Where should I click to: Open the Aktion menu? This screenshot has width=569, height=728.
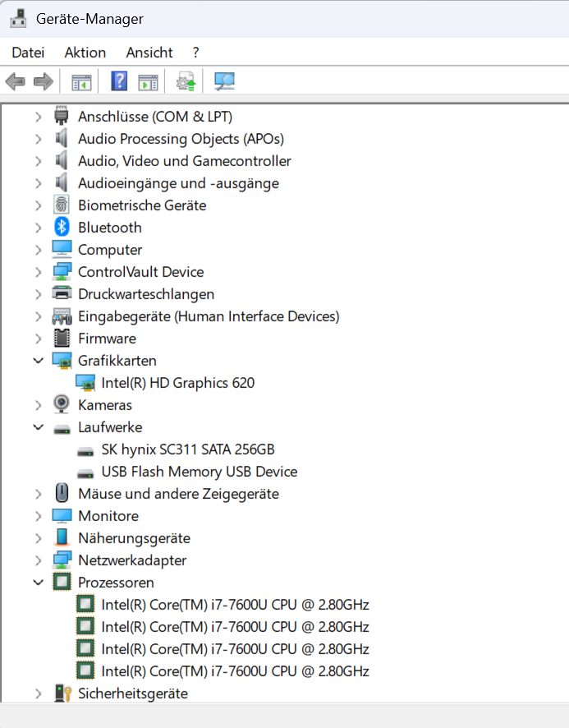point(85,53)
